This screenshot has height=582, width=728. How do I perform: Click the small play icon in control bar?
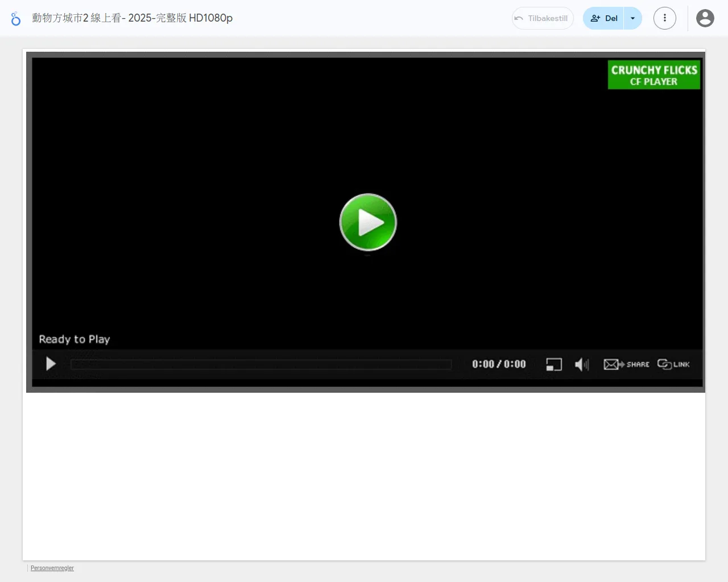coord(51,364)
